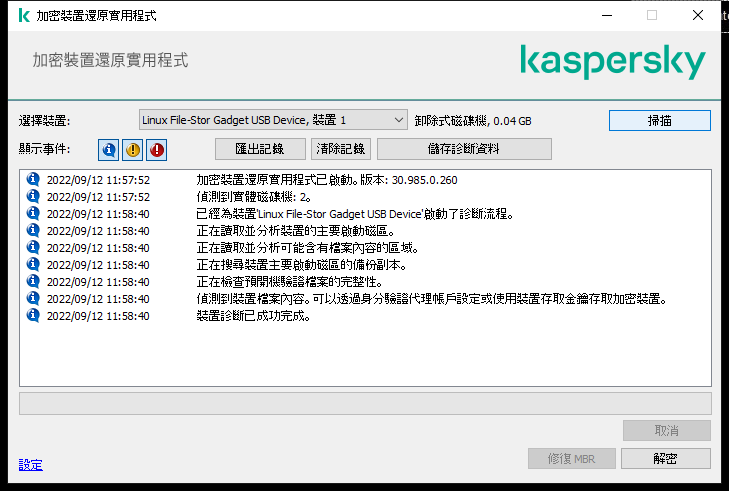Screen dimensions: 729x491
Task: Click info icon of 正在搜尋裝置主要啟動磁區 entry
Action: pyautogui.click(x=33, y=265)
